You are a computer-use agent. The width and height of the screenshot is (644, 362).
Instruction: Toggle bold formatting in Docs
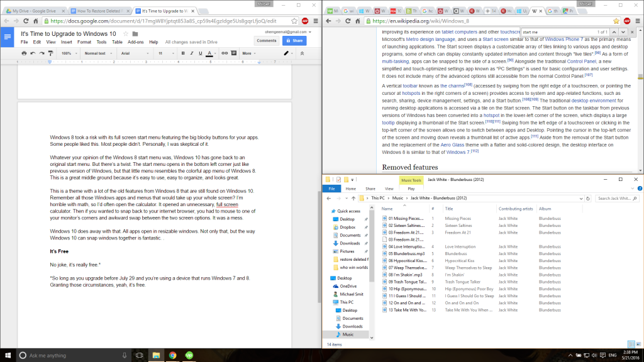click(183, 53)
